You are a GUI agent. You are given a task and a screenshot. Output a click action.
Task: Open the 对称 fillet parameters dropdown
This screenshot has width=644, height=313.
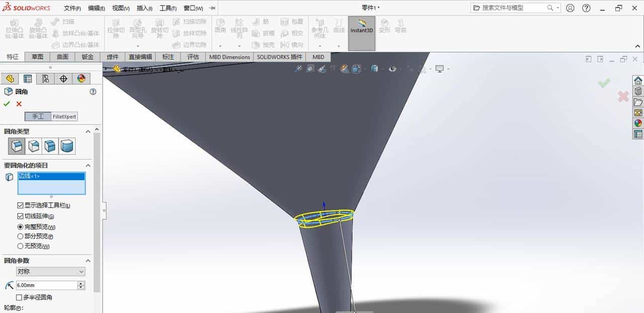tap(80, 271)
